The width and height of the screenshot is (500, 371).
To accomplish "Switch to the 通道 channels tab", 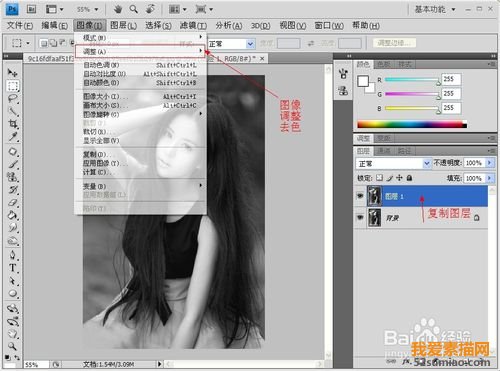I will coord(384,151).
